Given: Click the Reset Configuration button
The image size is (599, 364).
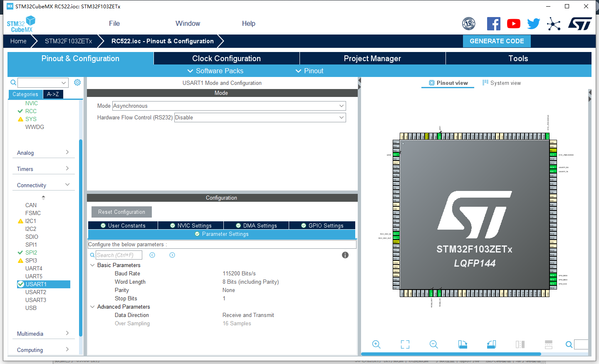Looking at the screenshot, I should [x=121, y=212].
